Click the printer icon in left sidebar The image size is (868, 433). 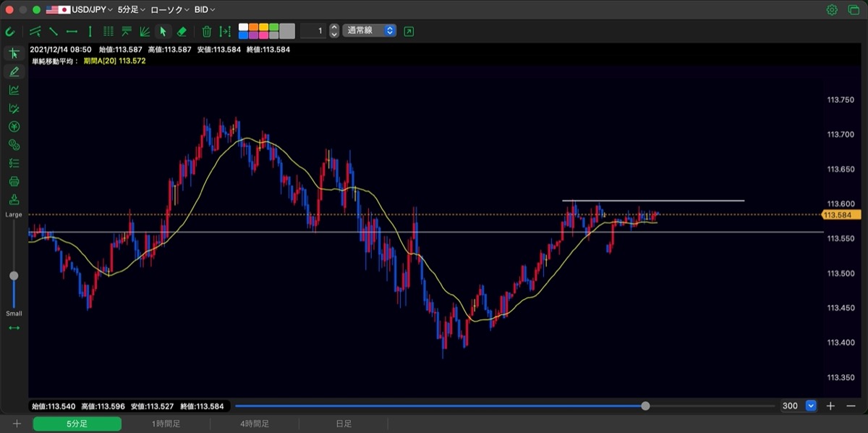(x=14, y=181)
